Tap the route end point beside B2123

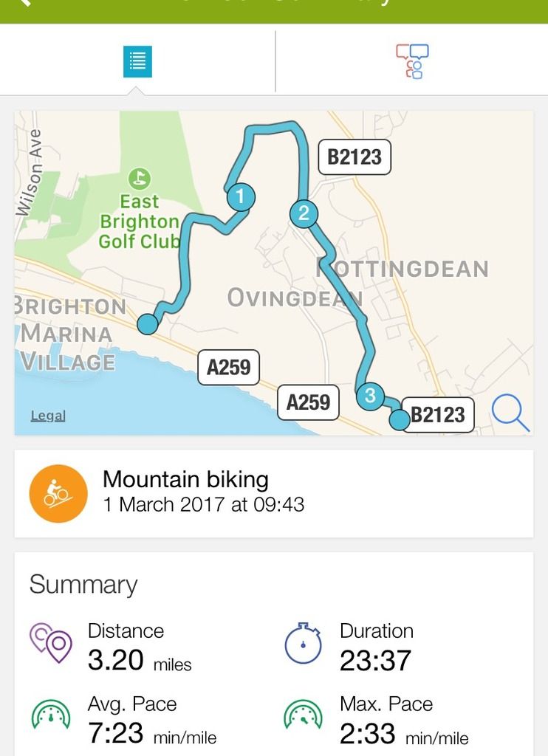point(400,419)
